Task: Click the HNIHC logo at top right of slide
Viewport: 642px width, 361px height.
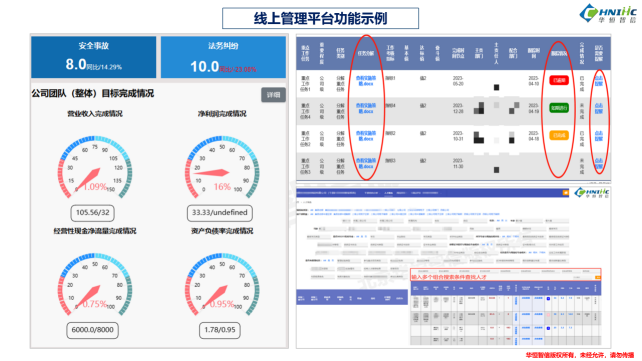Action: click(x=608, y=13)
